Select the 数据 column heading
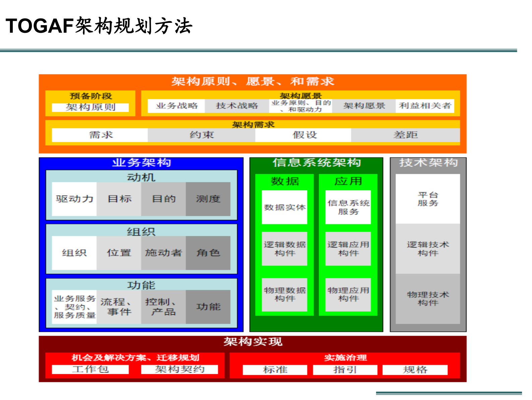The image size is (532, 400). coord(285,181)
